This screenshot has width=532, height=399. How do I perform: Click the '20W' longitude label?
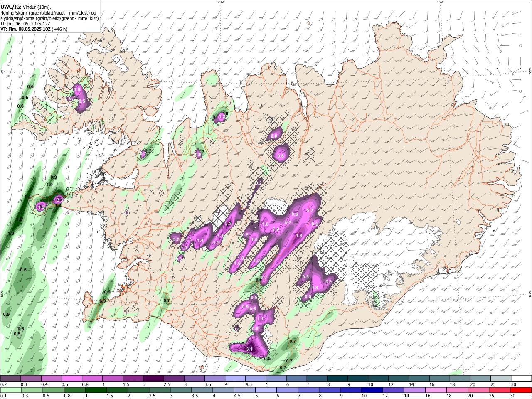(x=221, y=2)
